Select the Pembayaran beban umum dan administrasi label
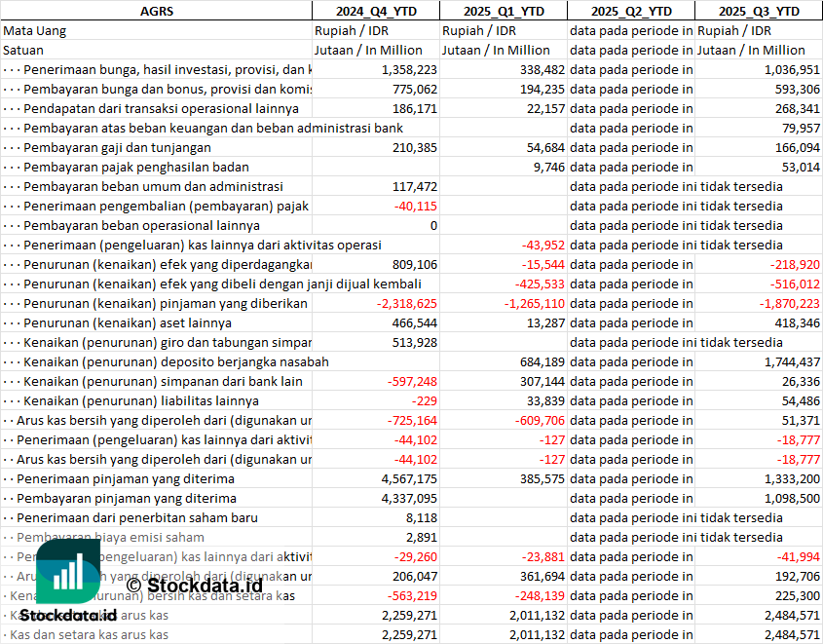This screenshot has height=644, width=823. (x=153, y=186)
